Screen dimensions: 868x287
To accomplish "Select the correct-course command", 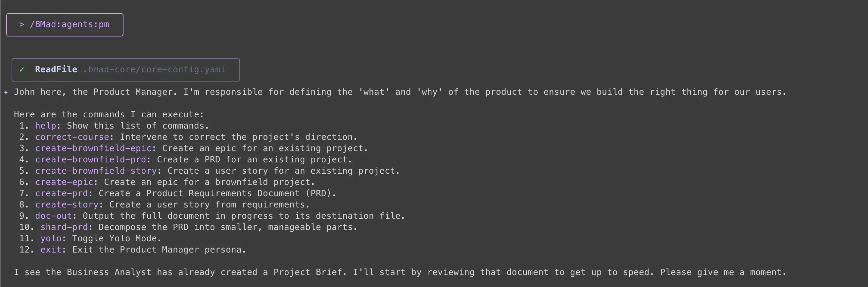I will pos(72,137).
